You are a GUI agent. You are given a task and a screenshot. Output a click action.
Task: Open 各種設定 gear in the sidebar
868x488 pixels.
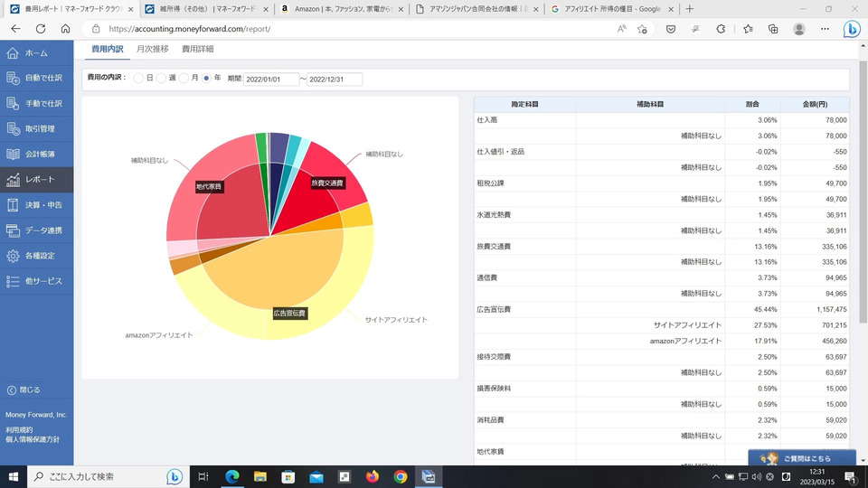pos(36,256)
